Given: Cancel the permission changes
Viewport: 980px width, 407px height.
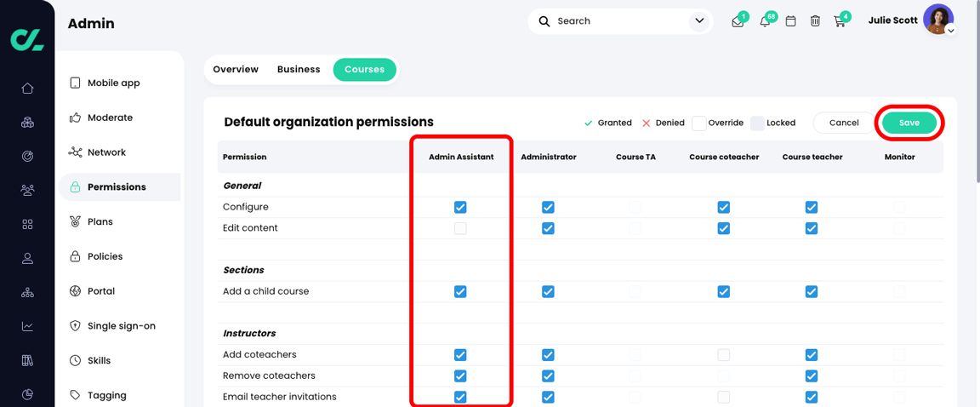Looking at the screenshot, I should 844,123.
